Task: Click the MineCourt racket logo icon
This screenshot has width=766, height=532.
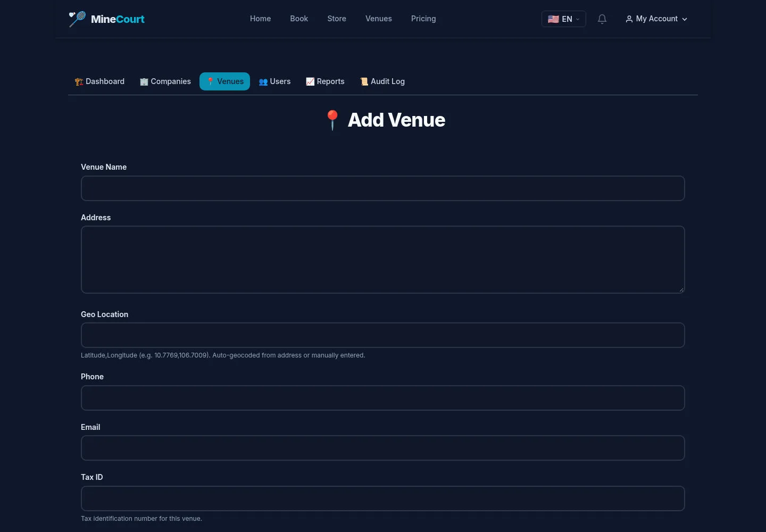Action: coord(77,19)
